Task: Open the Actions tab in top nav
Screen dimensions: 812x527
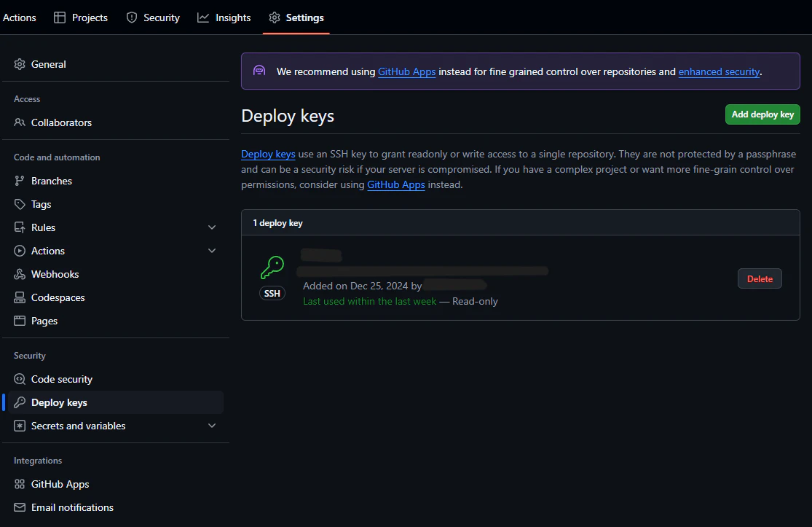Action: click(x=18, y=17)
